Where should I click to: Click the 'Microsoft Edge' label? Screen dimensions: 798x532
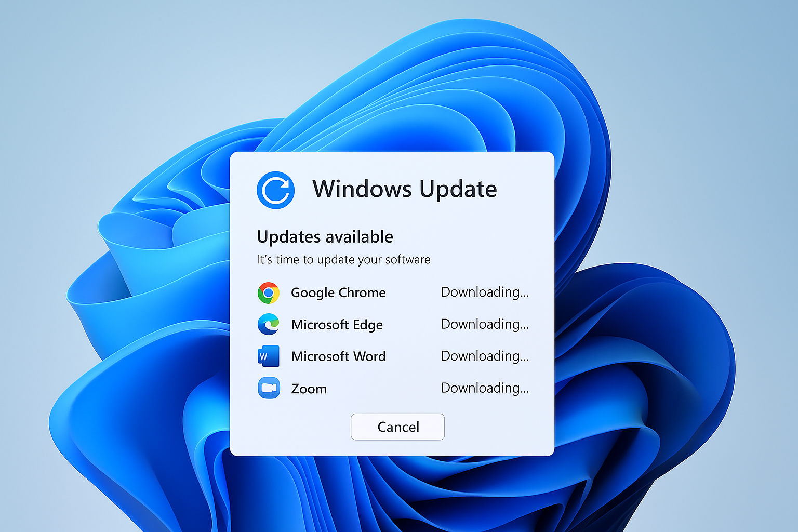(x=337, y=325)
